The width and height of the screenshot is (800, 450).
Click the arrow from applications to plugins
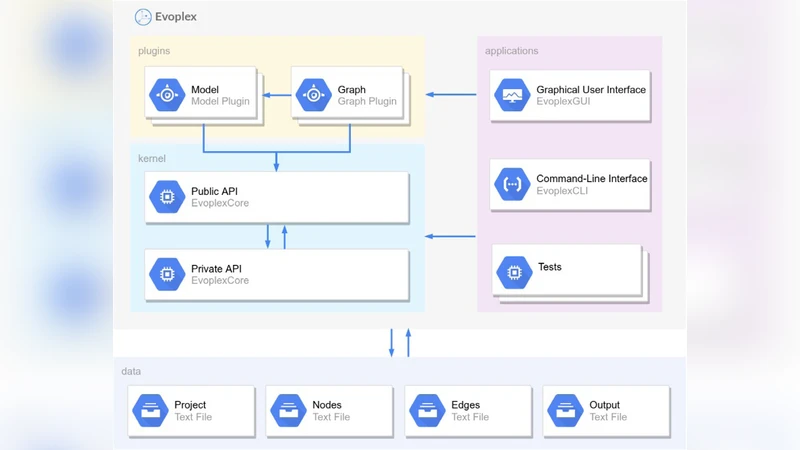click(x=451, y=95)
